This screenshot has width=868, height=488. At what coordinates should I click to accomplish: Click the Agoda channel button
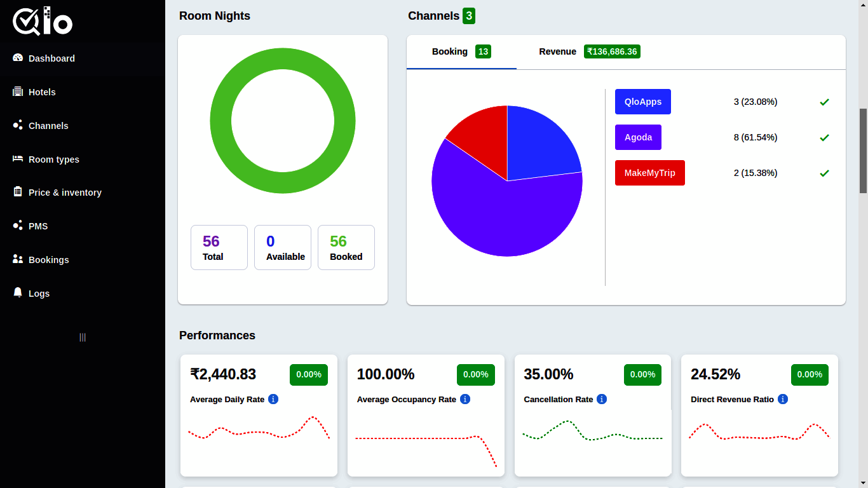(638, 137)
